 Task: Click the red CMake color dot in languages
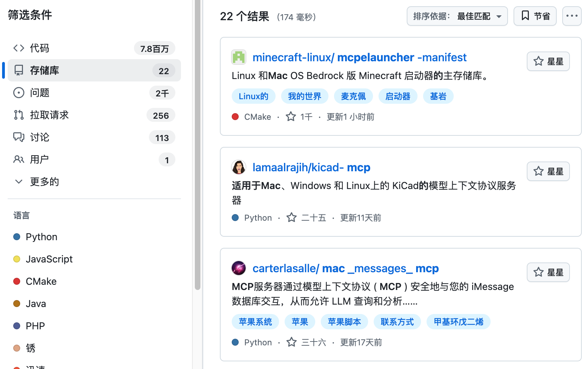point(17,281)
